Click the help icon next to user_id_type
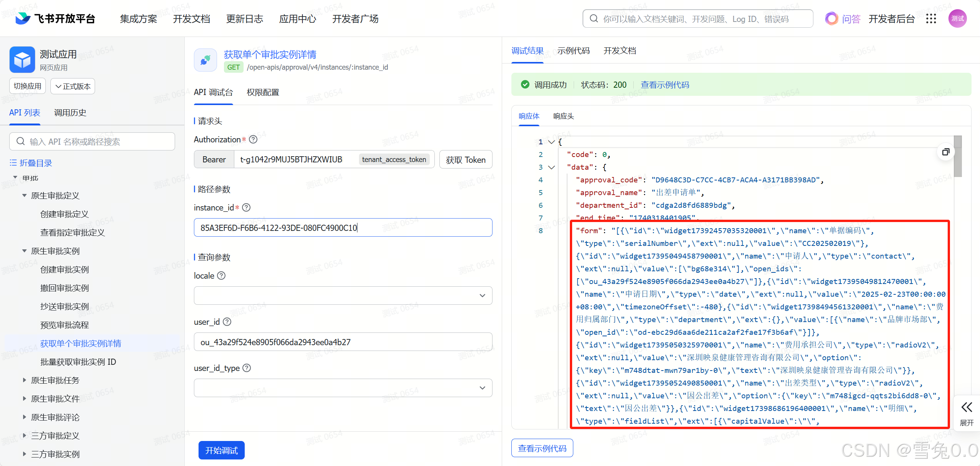Screen dimensions: 980x466 [x=247, y=368]
